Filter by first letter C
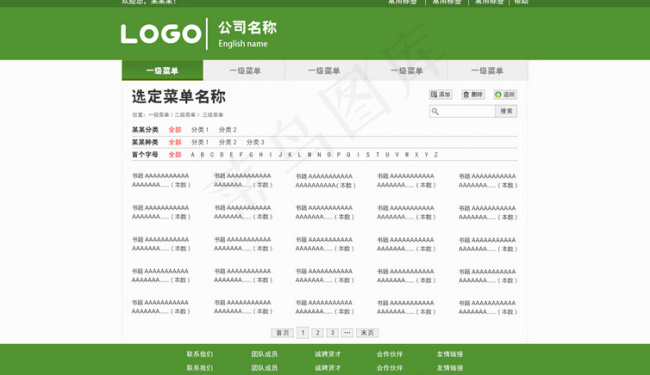Image resolution: width=650 pixels, height=375 pixels. 212,155
